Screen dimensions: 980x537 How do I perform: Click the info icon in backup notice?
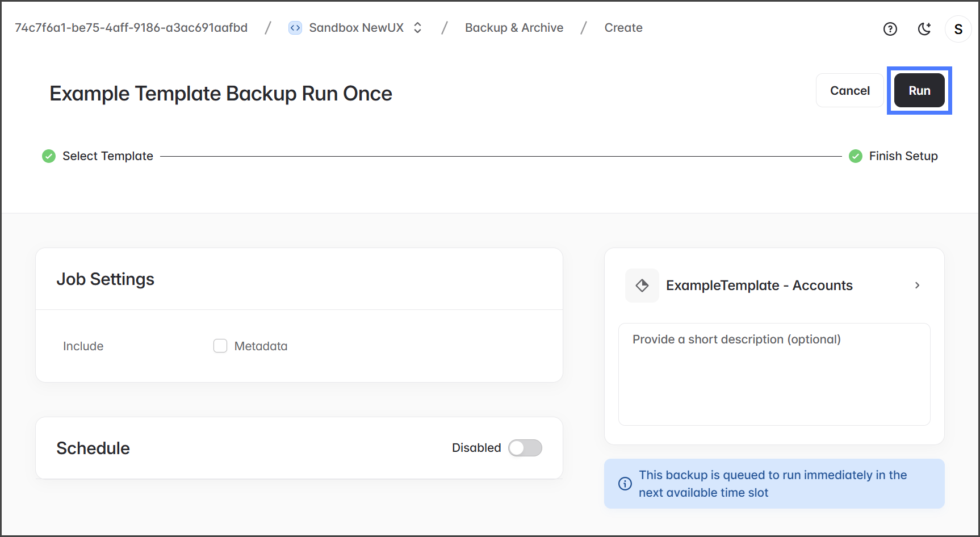click(625, 484)
